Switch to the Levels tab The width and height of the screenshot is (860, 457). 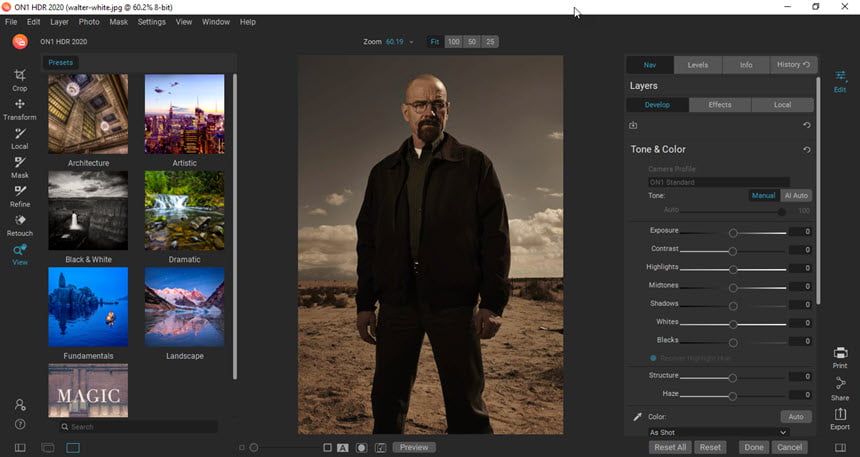pyautogui.click(x=698, y=65)
